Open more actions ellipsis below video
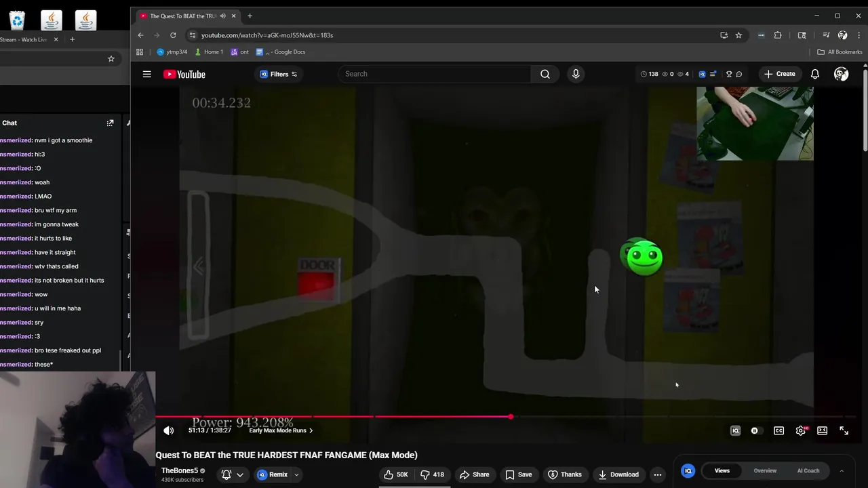The width and height of the screenshot is (868, 488). (x=657, y=474)
